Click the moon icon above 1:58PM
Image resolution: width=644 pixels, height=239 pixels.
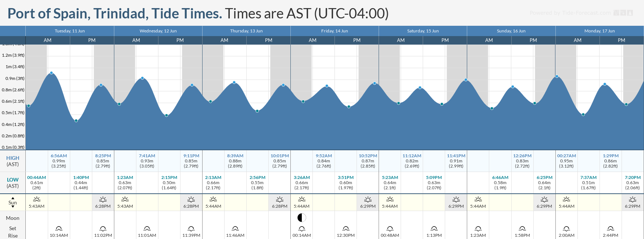(x=522, y=229)
